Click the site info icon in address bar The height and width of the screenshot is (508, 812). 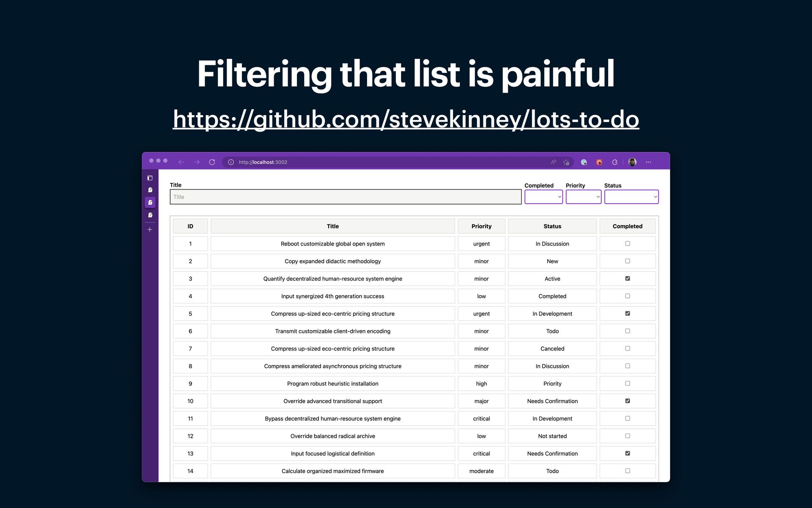(231, 162)
